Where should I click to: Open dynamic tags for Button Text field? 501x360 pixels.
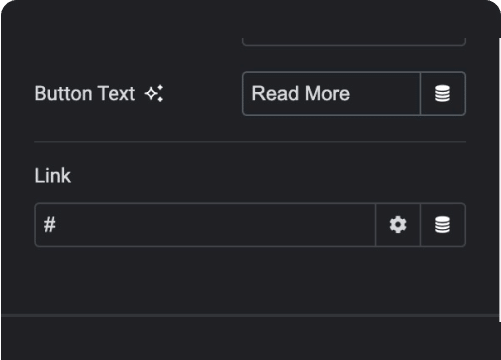click(x=443, y=94)
